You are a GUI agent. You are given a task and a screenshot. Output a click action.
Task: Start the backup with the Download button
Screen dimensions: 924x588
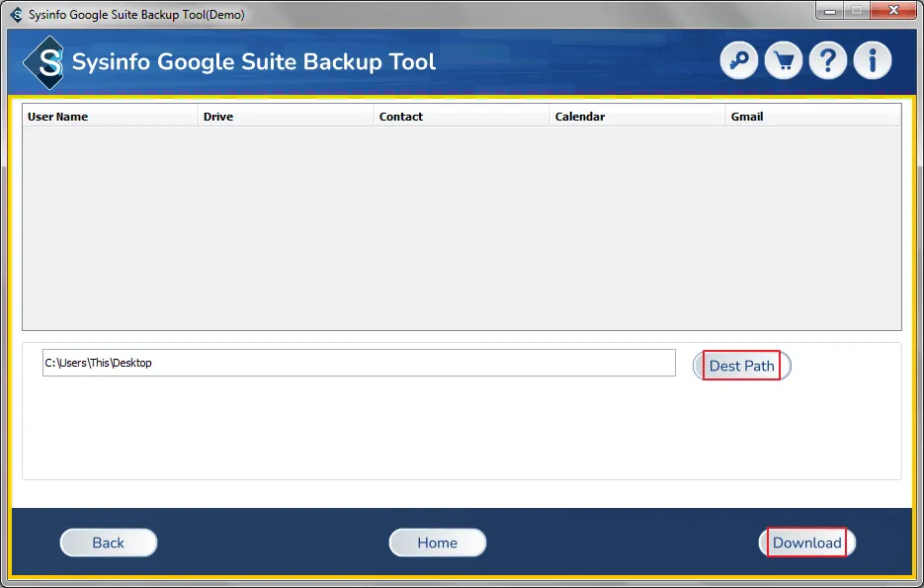coord(807,543)
